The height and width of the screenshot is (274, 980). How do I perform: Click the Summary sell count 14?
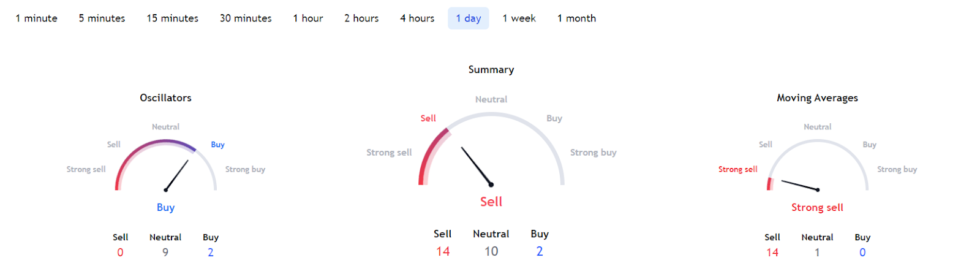click(x=443, y=251)
